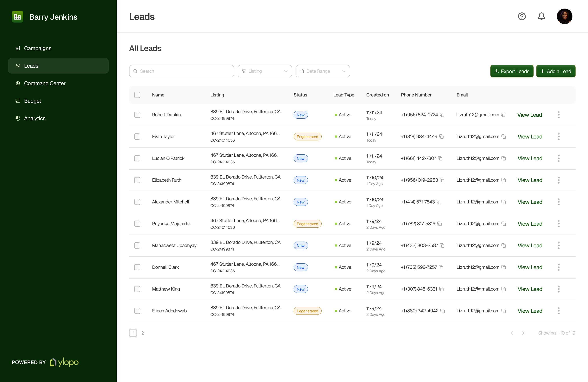
Task: Toggle the select-all header checkbox
Action: pyautogui.click(x=137, y=95)
